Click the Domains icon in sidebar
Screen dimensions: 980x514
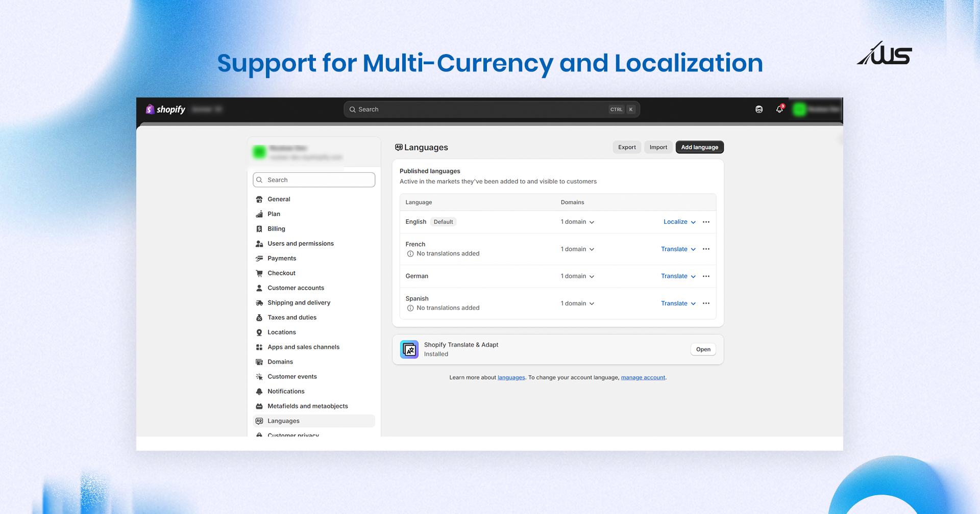coord(259,362)
